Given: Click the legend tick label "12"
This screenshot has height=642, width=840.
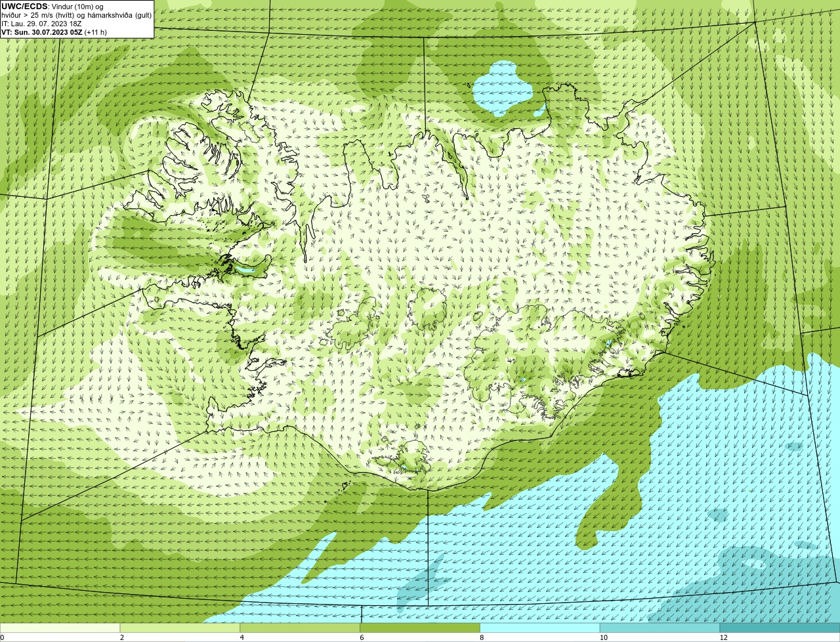Looking at the screenshot, I should click(x=723, y=637).
